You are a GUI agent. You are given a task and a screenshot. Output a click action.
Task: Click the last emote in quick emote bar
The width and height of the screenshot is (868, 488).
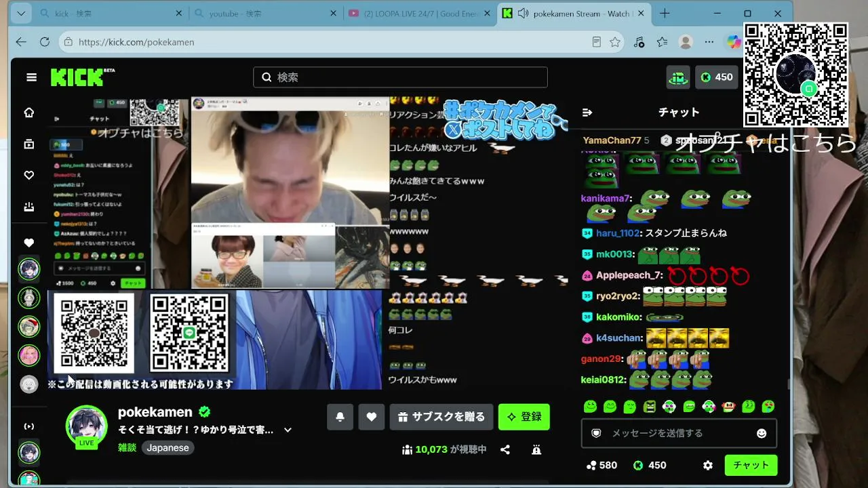click(768, 407)
